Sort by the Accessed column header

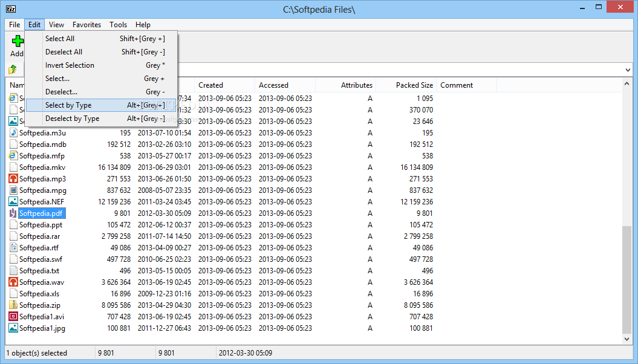(x=285, y=85)
